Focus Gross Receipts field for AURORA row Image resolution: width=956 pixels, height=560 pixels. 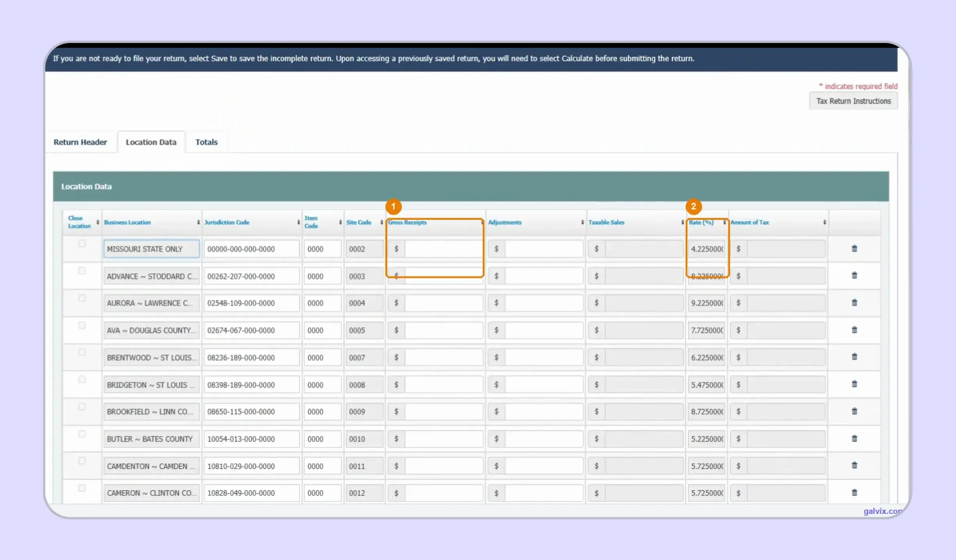444,303
